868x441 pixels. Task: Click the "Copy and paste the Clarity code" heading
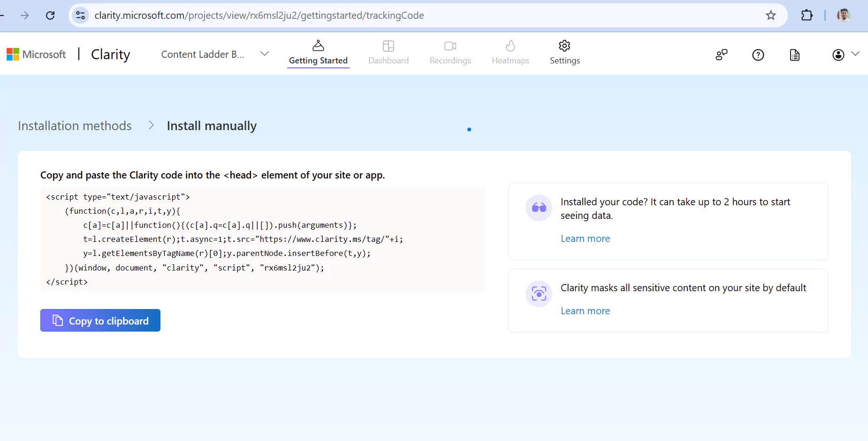tap(213, 175)
